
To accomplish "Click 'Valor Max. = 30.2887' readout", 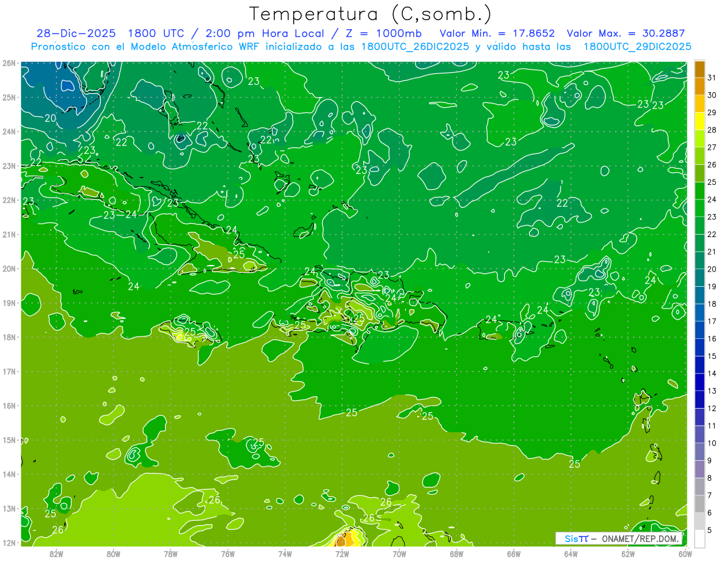I will (x=626, y=33).
